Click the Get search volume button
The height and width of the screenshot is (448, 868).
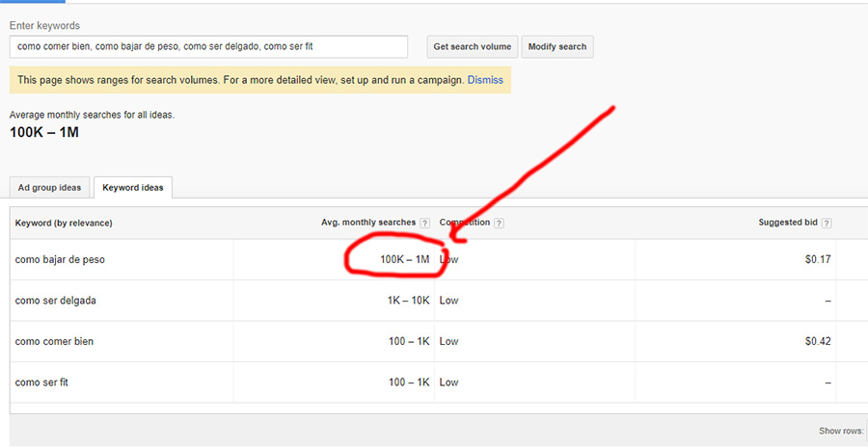(x=473, y=47)
